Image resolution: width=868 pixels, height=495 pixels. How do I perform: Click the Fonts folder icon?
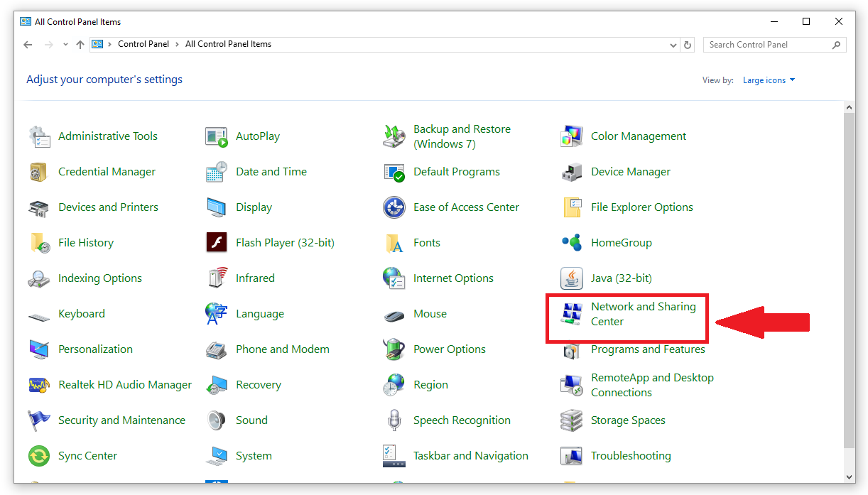point(394,243)
